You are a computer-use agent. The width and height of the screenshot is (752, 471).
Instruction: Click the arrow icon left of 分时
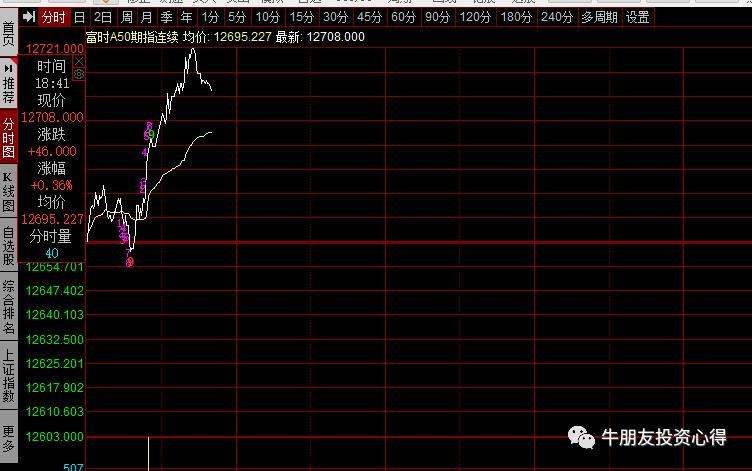29,17
